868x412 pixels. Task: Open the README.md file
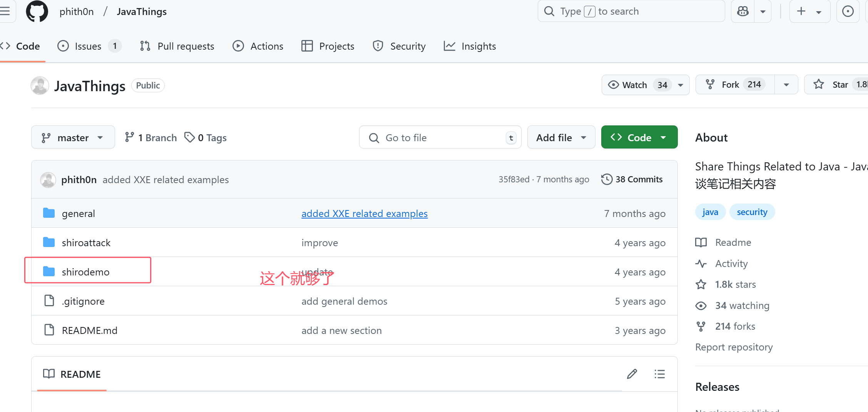click(89, 330)
